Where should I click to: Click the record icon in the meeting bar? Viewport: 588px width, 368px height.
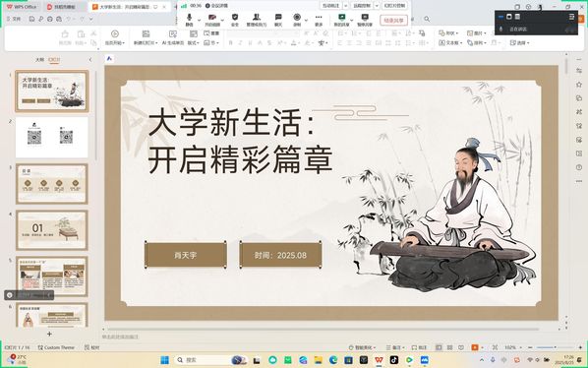(x=297, y=20)
